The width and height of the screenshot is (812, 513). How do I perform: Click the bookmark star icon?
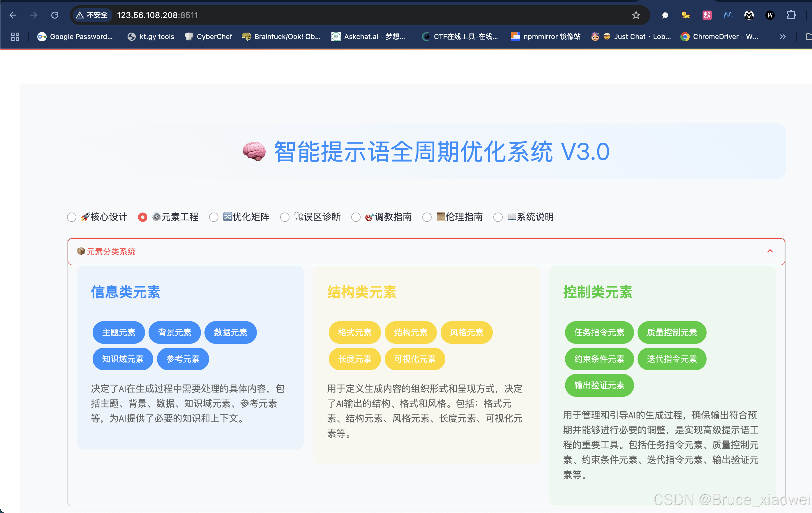click(x=636, y=15)
